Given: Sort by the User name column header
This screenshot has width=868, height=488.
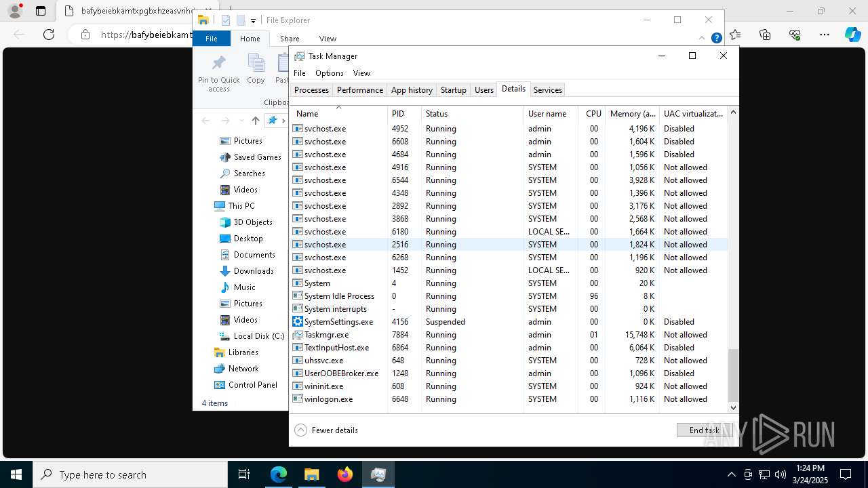Looking at the screenshot, I should (x=551, y=113).
